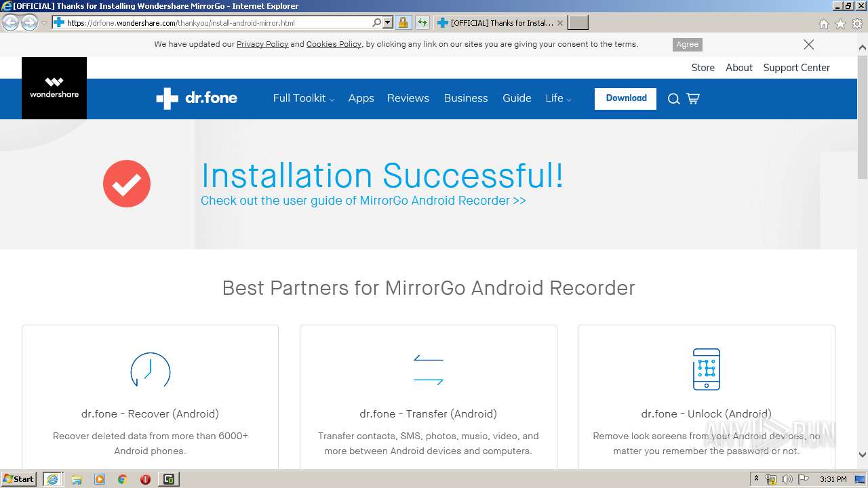The width and height of the screenshot is (868, 488).
Task: Click the dr.fone logo
Action: (x=197, y=98)
